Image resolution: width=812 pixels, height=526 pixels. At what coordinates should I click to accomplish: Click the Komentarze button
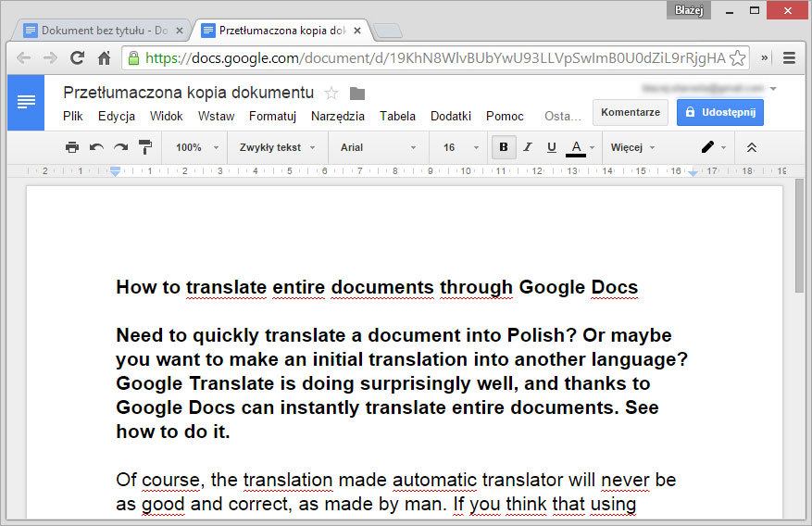(631, 112)
